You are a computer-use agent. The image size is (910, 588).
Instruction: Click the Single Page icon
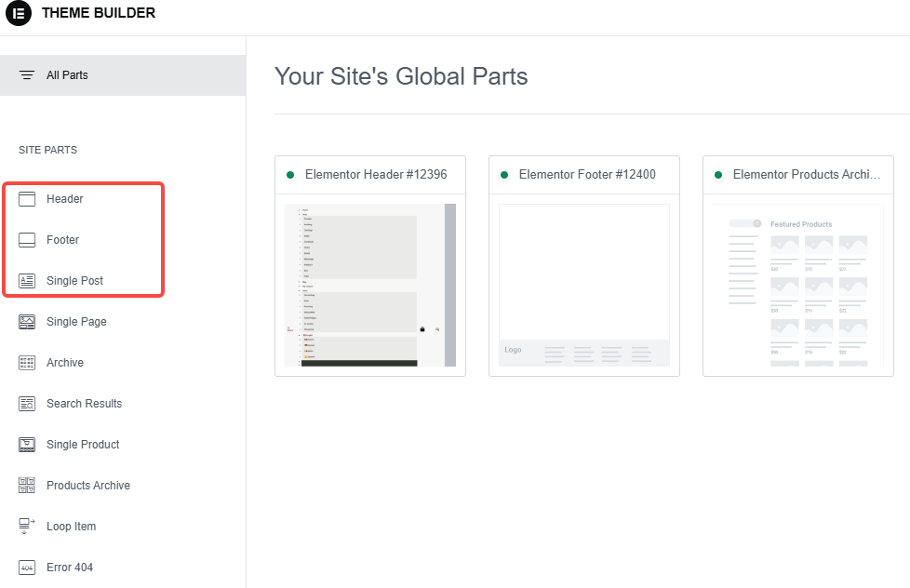(x=27, y=322)
